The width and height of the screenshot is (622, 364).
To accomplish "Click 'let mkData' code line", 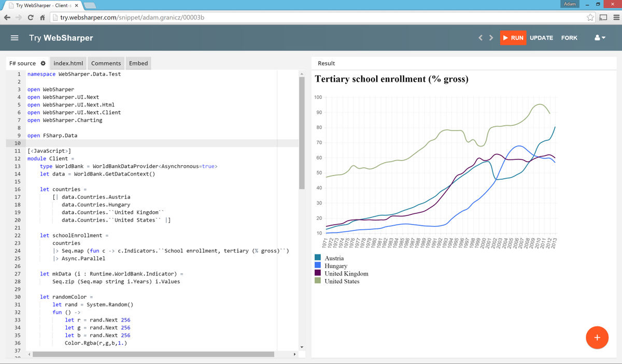I will [x=111, y=273].
